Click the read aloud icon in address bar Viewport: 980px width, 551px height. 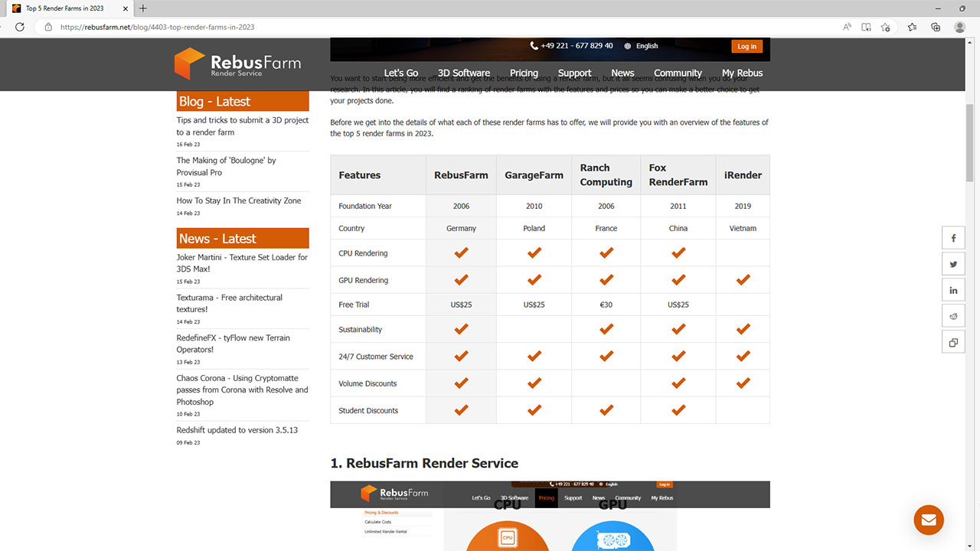pos(847,27)
